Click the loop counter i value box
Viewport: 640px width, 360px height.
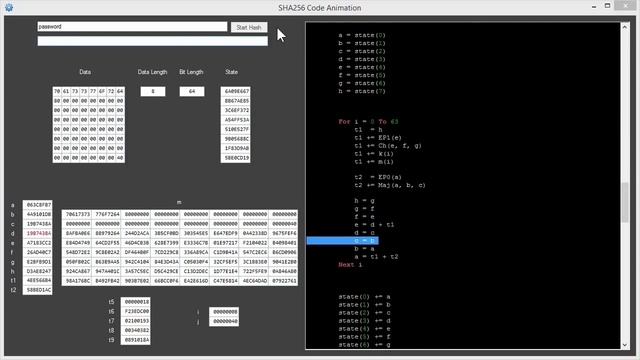coord(224,311)
